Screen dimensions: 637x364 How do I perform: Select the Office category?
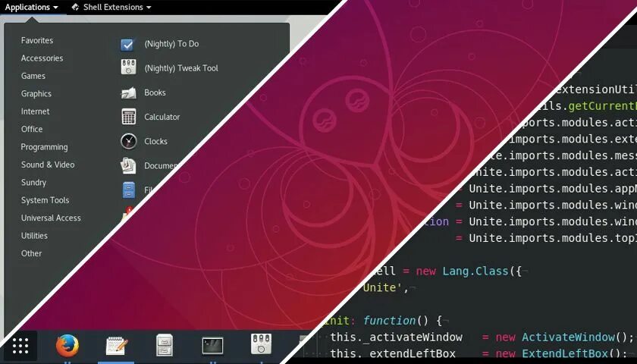[x=32, y=129]
